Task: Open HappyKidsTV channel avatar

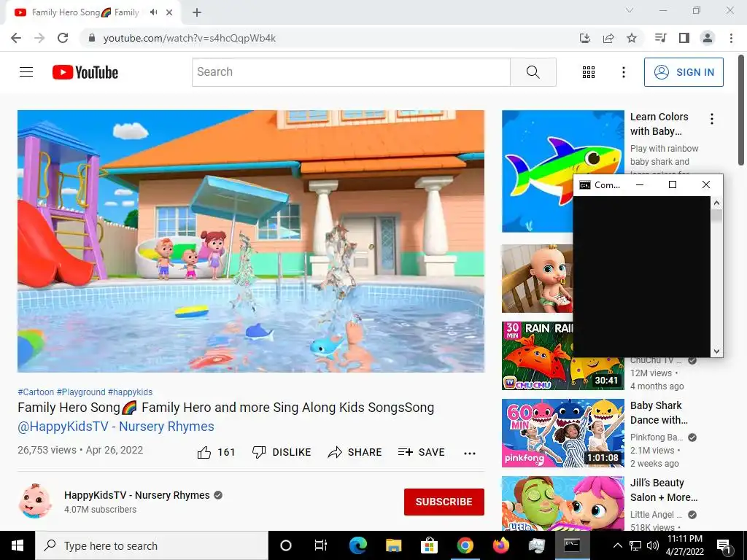Action: [35, 502]
